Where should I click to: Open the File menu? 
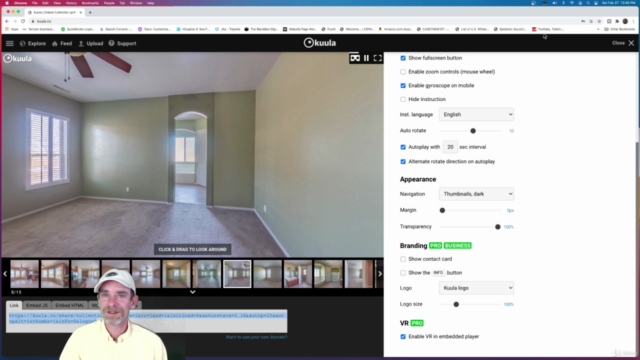pyautogui.click(x=35, y=3)
